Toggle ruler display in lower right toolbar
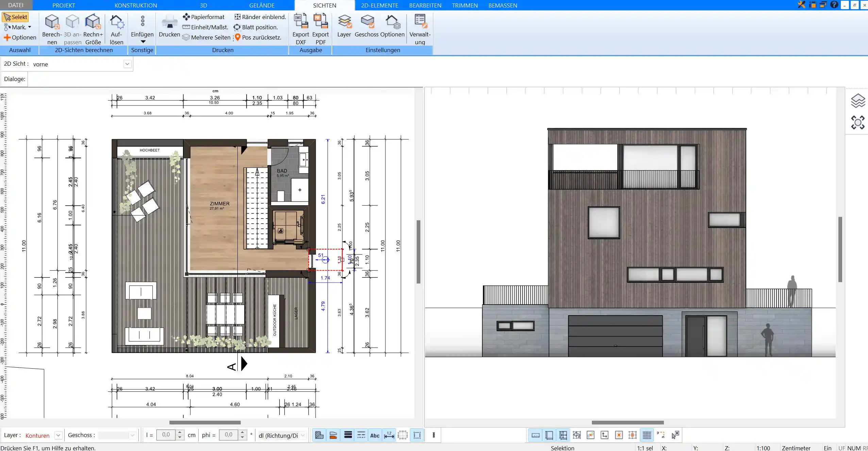 535,435
